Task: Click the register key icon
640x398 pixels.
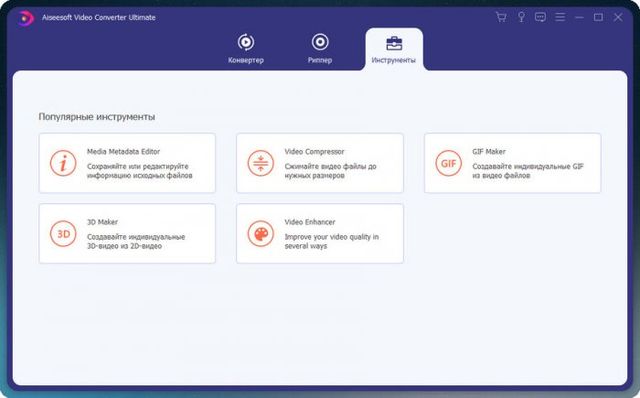Action: (x=521, y=17)
